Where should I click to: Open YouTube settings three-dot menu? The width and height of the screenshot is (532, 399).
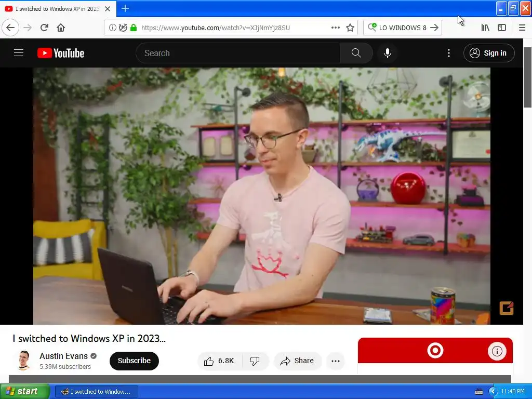(448, 53)
